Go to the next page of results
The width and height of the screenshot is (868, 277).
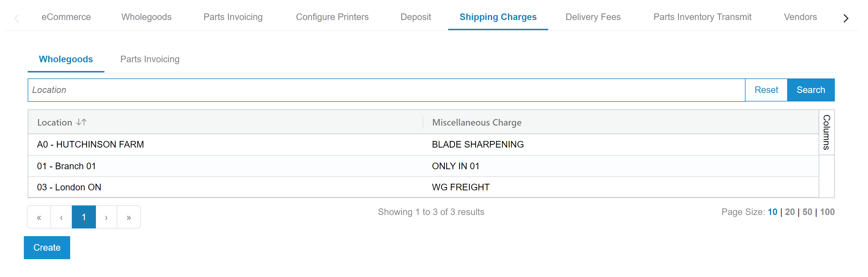point(106,217)
